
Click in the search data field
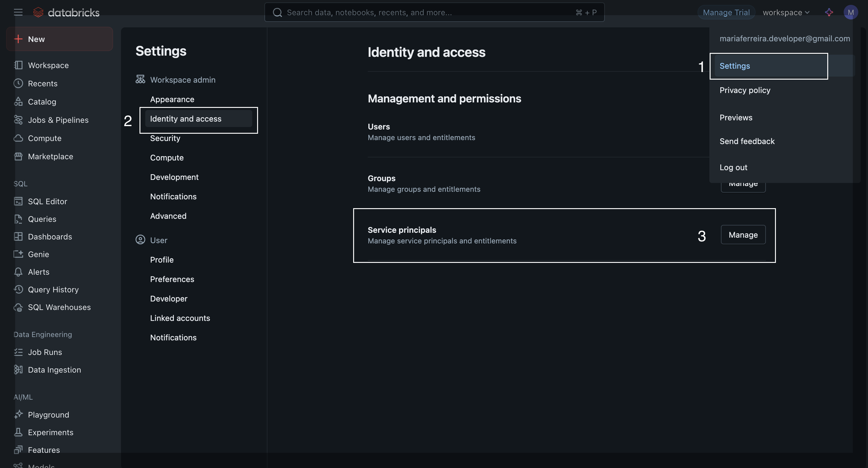pos(434,12)
